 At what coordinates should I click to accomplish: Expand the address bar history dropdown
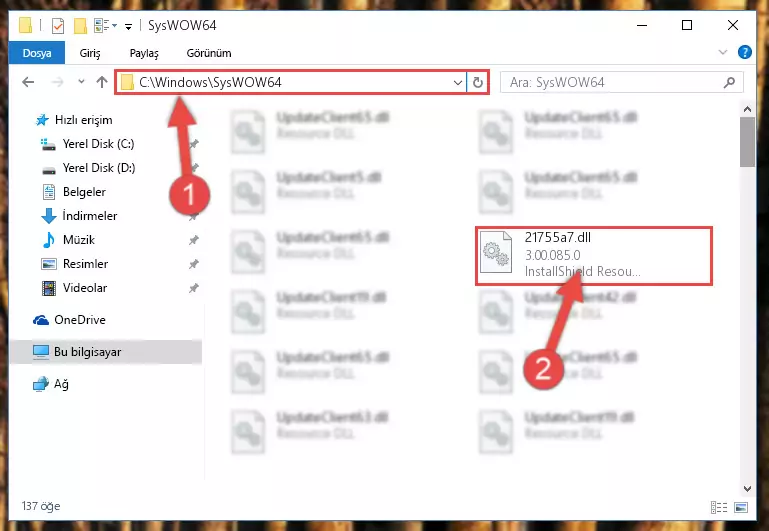point(458,82)
